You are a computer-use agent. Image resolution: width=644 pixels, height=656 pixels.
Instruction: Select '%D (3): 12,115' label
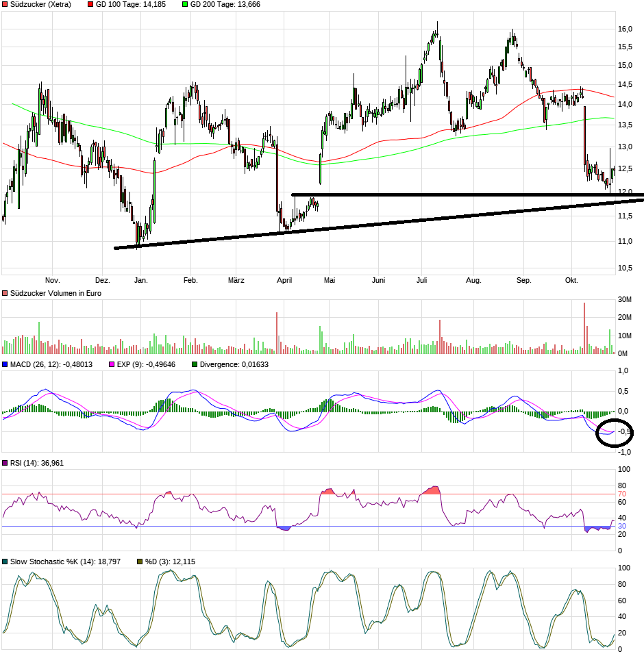(171, 562)
